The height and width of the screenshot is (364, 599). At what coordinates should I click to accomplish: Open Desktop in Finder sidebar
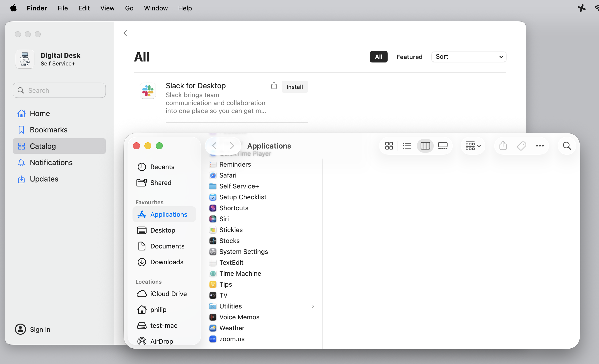(x=164, y=230)
